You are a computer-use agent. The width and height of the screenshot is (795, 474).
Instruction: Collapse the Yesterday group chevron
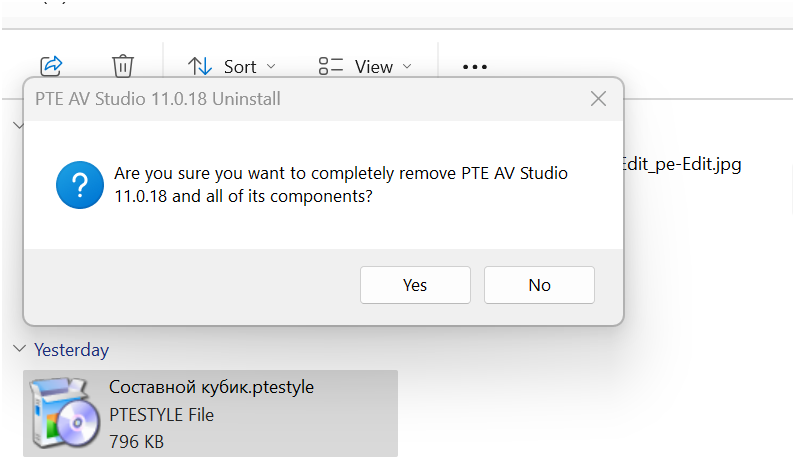click(19, 349)
